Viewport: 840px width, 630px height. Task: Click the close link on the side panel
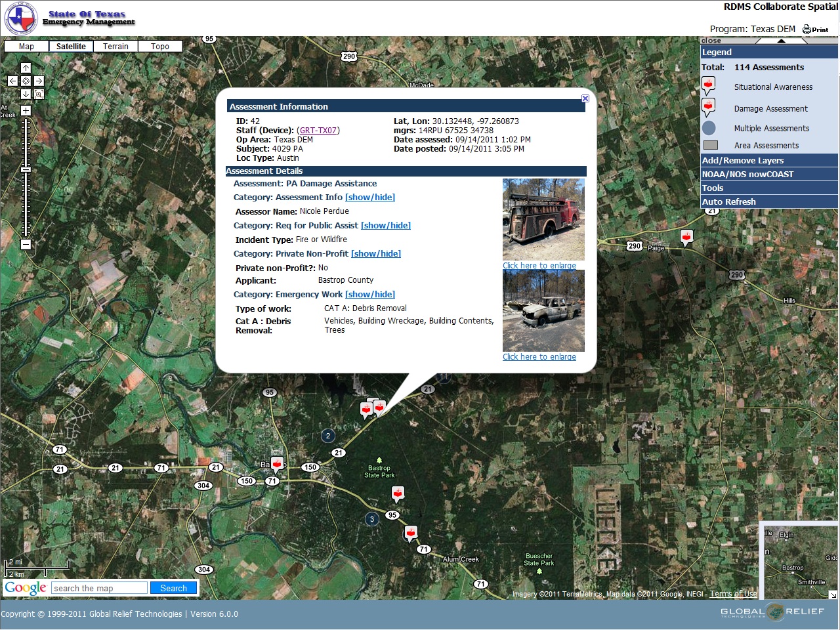tap(711, 41)
